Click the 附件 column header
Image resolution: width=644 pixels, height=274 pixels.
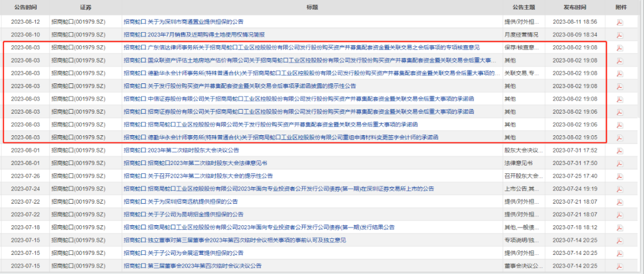click(x=621, y=7)
